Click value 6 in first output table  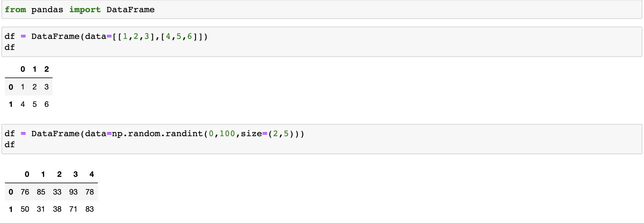click(46, 104)
